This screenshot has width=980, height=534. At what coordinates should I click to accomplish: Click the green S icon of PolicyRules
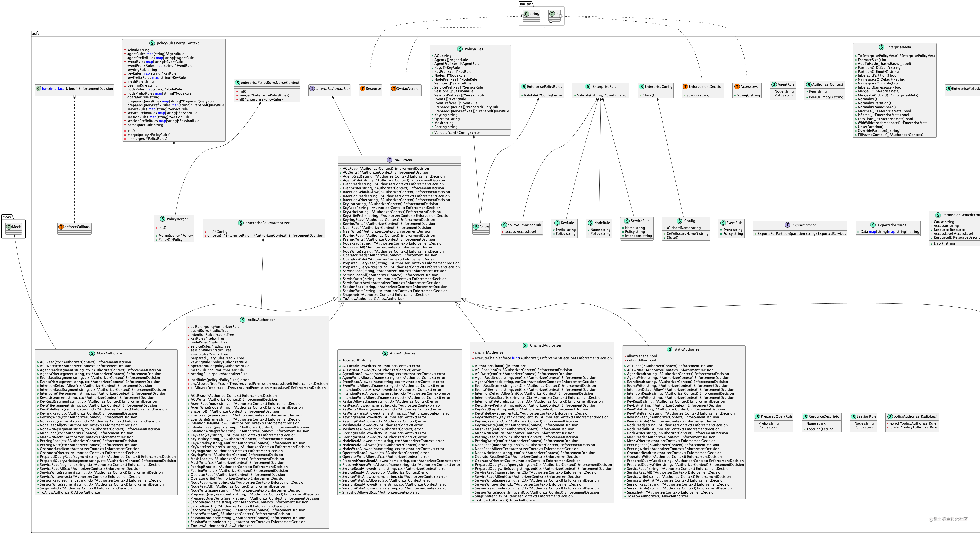point(460,49)
